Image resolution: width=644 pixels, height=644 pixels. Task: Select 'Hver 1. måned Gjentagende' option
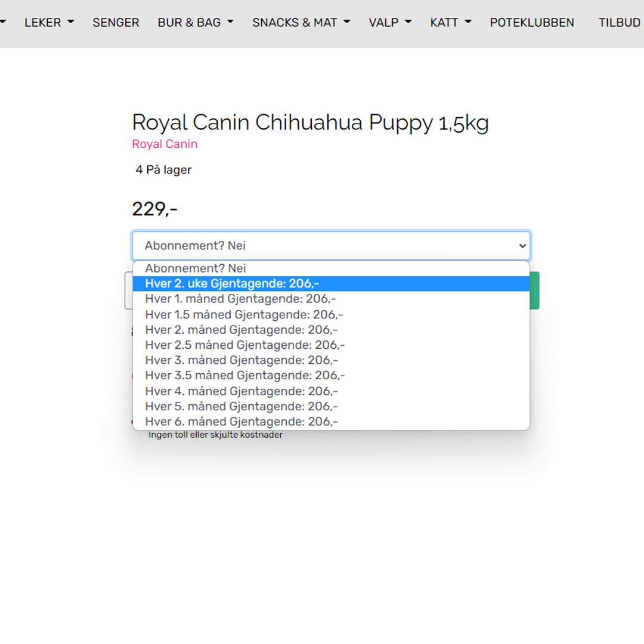(331, 299)
